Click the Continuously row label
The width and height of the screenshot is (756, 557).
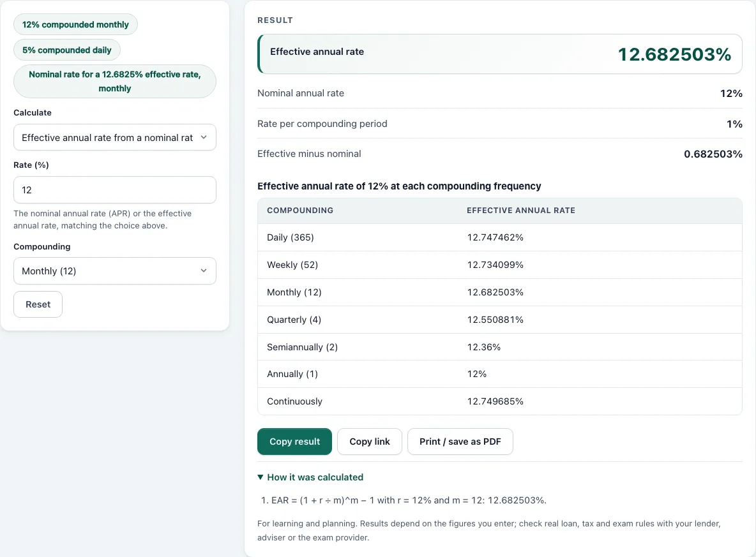pyautogui.click(x=294, y=401)
